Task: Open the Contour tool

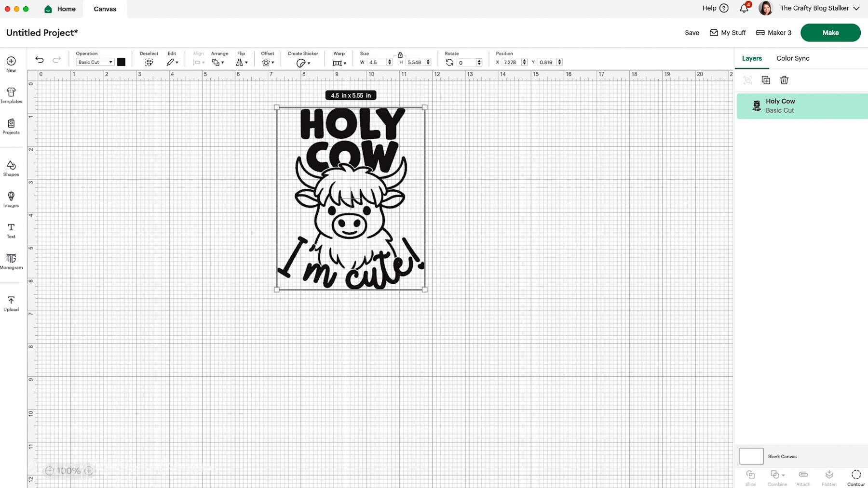Action: click(856, 478)
